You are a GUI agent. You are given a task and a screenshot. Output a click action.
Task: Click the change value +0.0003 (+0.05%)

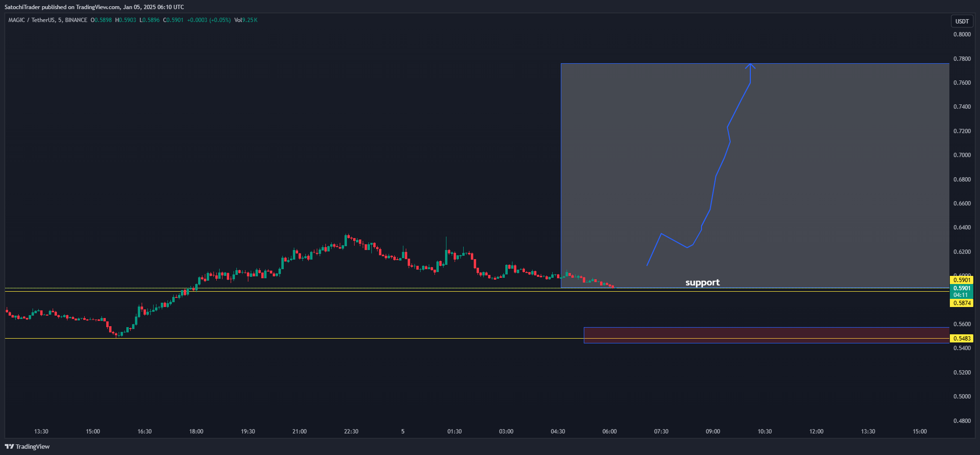tap(209, 20)
